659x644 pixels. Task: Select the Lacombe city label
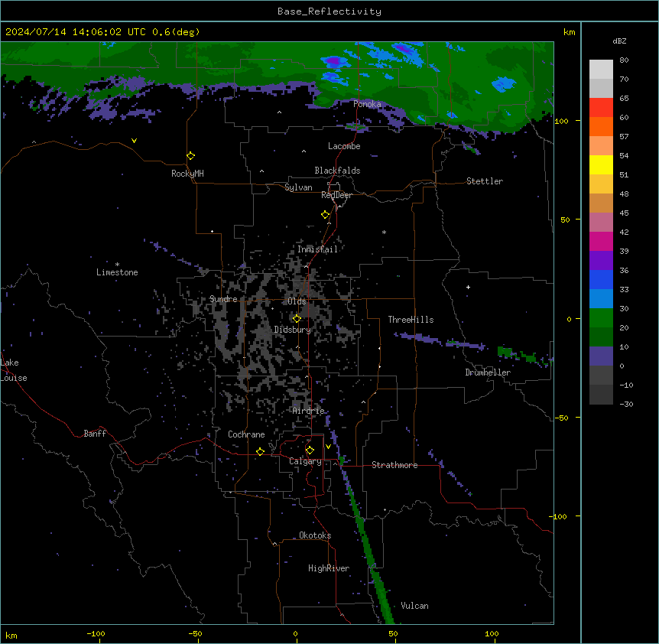(x=344, y=146)
